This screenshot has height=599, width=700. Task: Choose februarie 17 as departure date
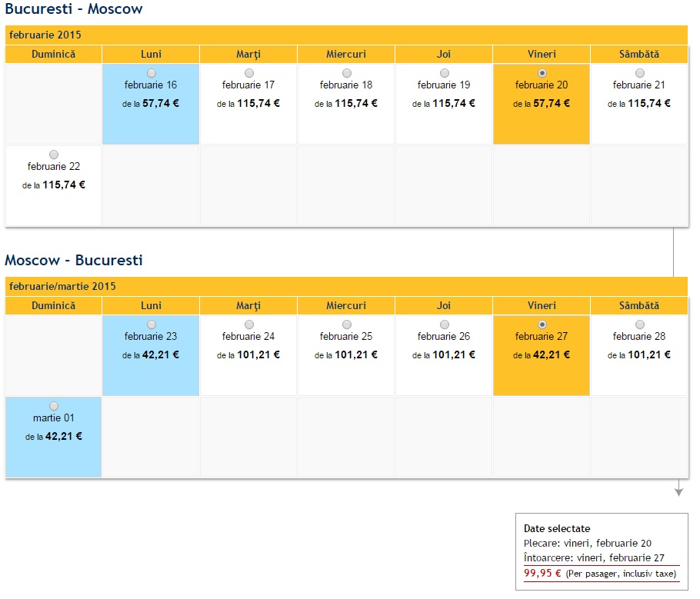pos(248,73)
